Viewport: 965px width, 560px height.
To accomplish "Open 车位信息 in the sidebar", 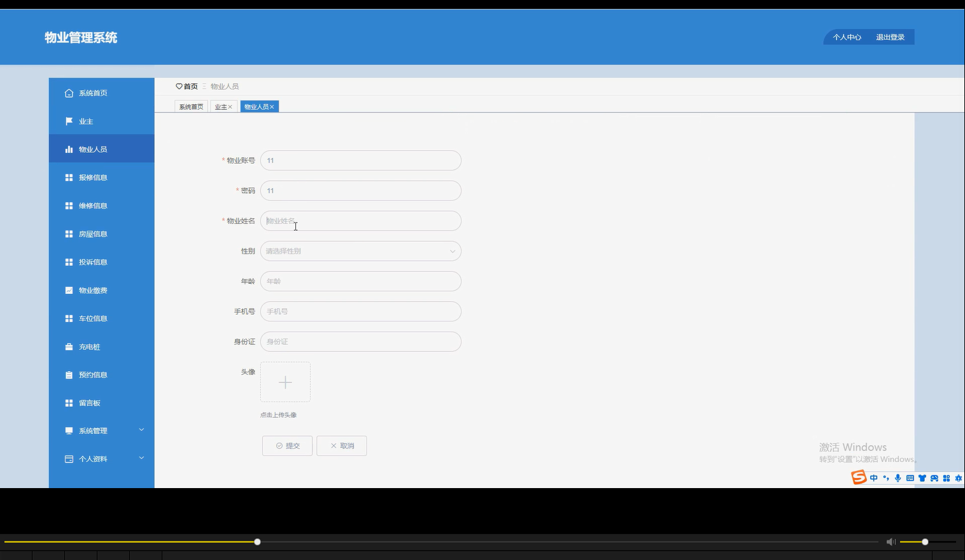I will [101, 318].
